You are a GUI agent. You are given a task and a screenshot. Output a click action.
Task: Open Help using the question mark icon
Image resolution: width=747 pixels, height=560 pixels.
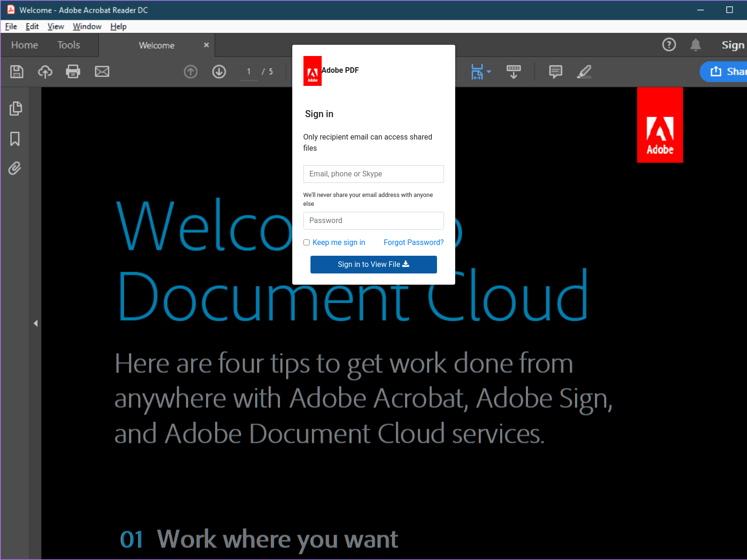[669, 45]
